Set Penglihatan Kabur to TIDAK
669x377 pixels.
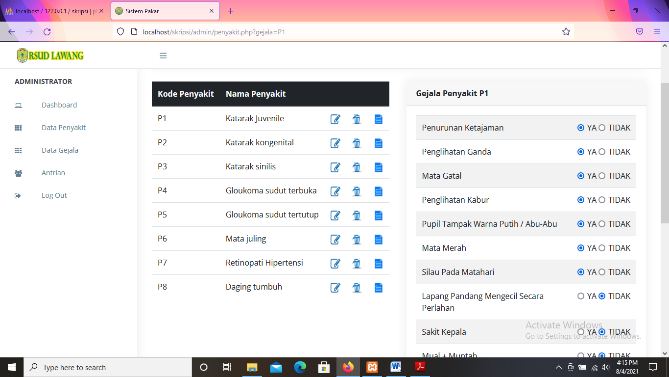point(602,200)
